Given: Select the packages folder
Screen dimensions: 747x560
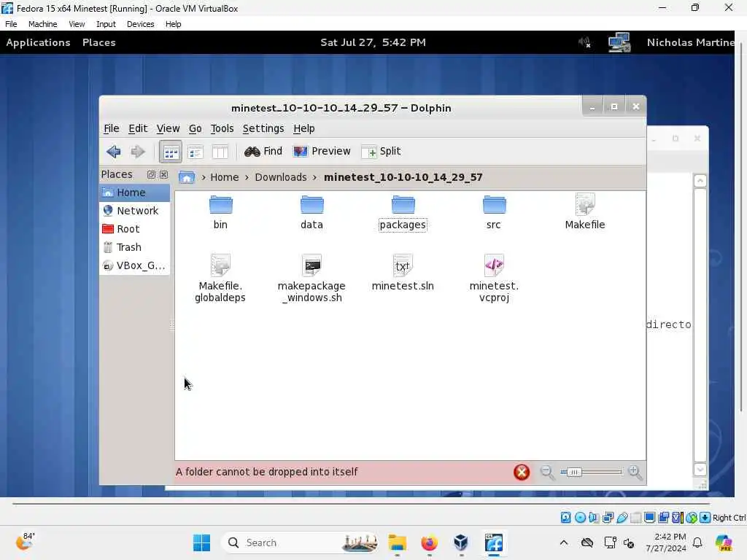Looking at the screenshot, I should point(403,212).
